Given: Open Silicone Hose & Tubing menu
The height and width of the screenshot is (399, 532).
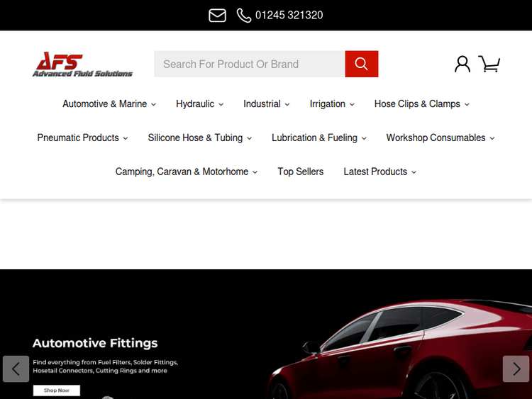Looking at the screenshot, I should pos(199,138).
